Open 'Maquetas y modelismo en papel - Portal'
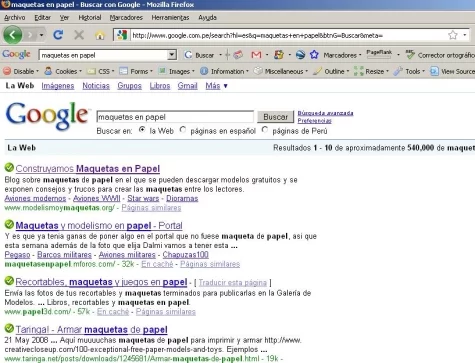This screenshot has width=475, height=363. point(99,226)
